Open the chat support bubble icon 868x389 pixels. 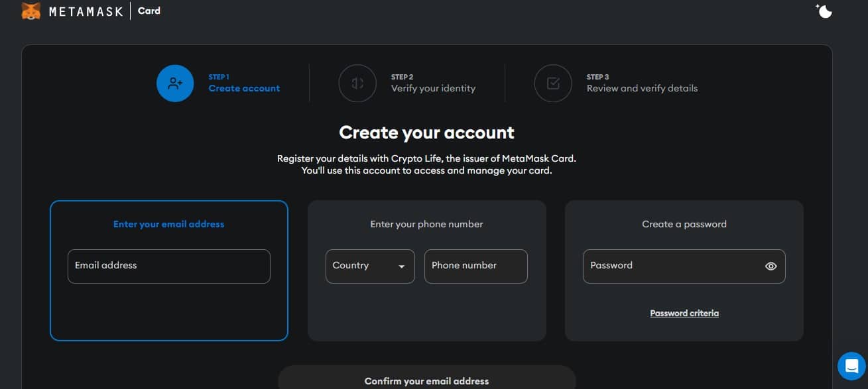851,365
